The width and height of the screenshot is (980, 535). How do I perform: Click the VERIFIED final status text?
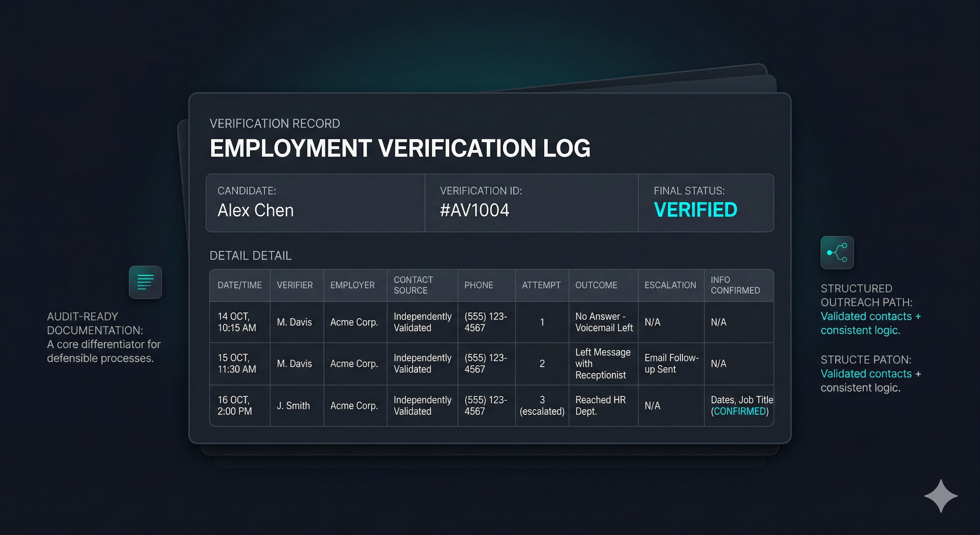(695, 210)
